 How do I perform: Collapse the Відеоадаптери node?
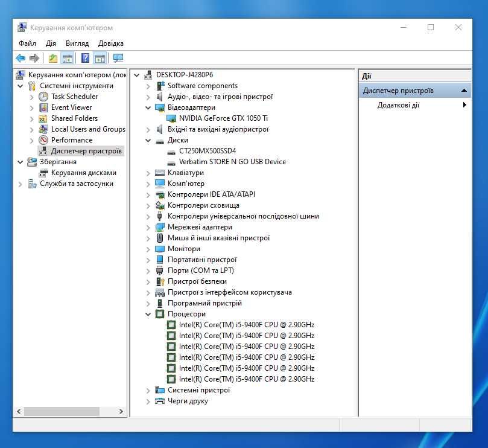point(148,108)
